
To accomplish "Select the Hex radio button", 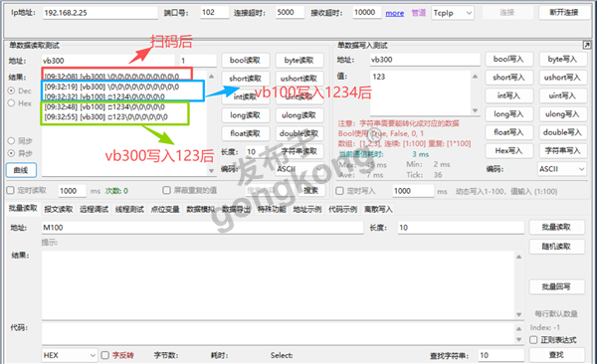I will pos(11,103).
